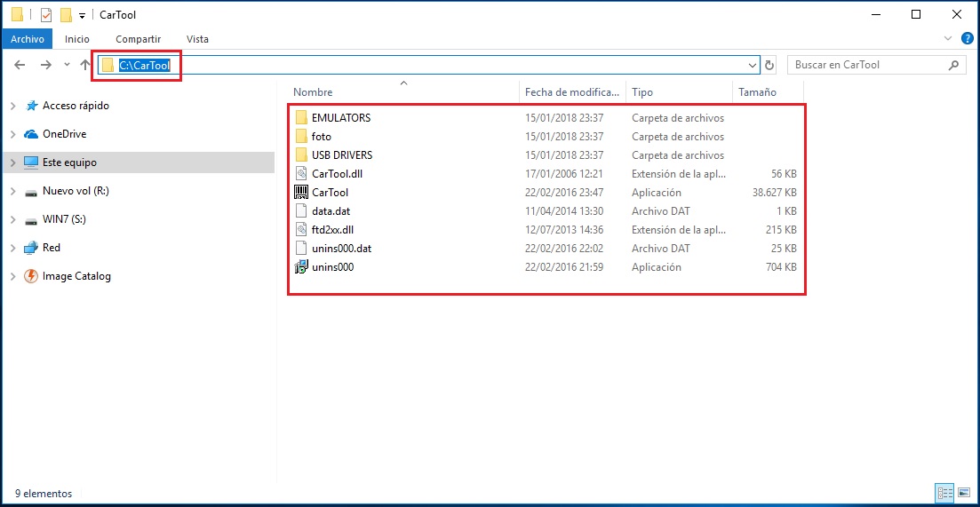The width and height of the screenshot is (980, 507).
Task: Go forward with the right arrow
Action: coord(45,65)
